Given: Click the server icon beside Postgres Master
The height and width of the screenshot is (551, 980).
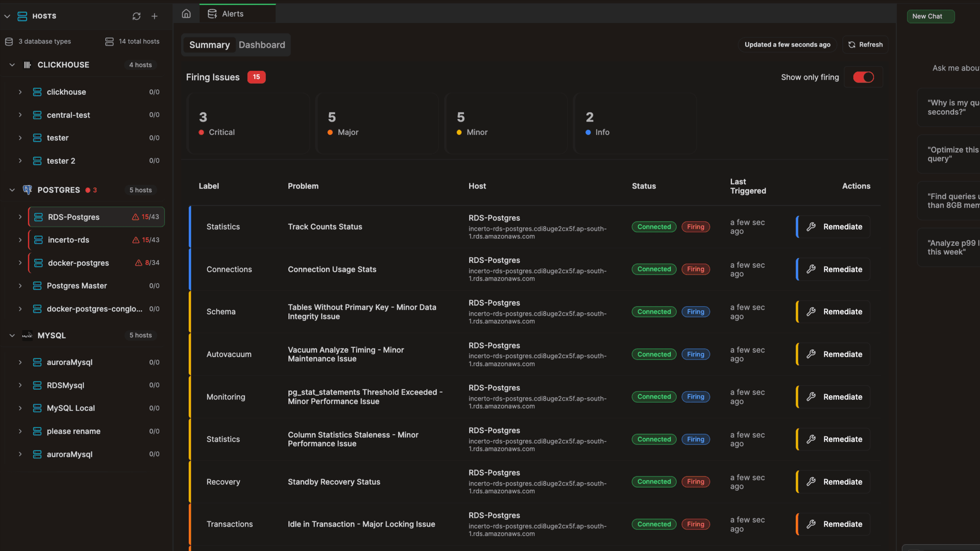Looking at the screenshot, I should 37,286.
